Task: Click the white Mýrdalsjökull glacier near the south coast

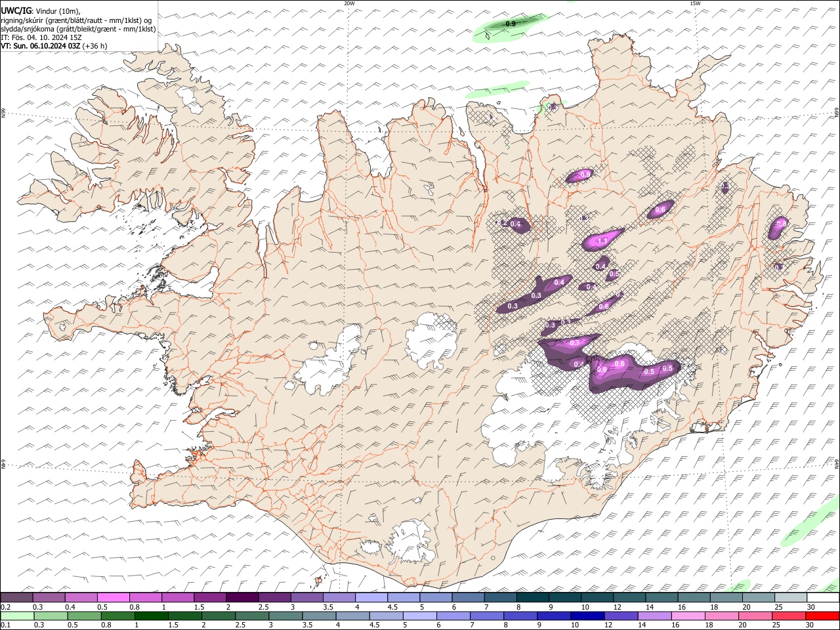Action: click(x=411, y=541)
